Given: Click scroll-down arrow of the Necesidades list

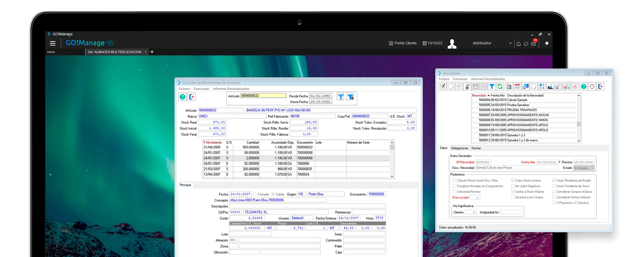Looking at the screenshot, I should click(x=579, y=141).
